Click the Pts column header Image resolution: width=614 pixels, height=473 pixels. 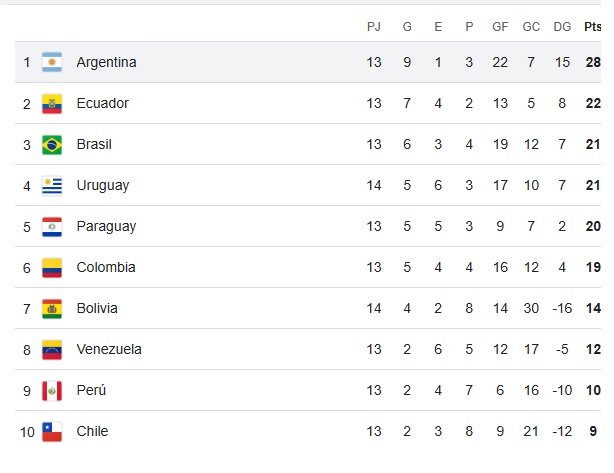tap(593, 27)
